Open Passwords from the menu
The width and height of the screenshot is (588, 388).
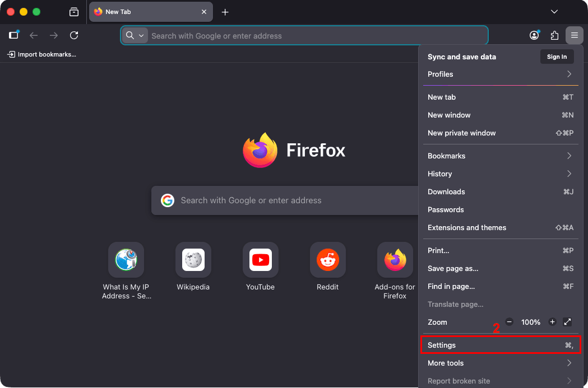[x=501, y=210]
